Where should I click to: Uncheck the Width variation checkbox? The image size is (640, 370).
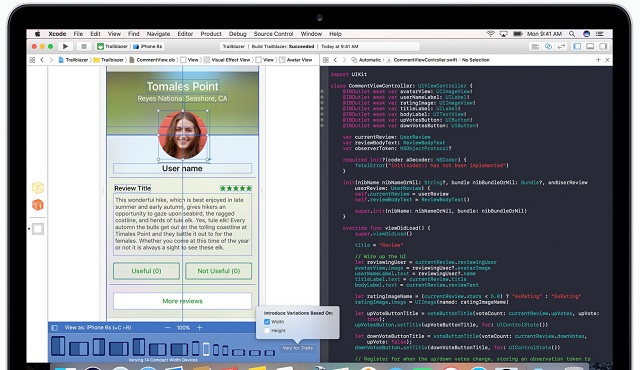(x=267, y=322)
